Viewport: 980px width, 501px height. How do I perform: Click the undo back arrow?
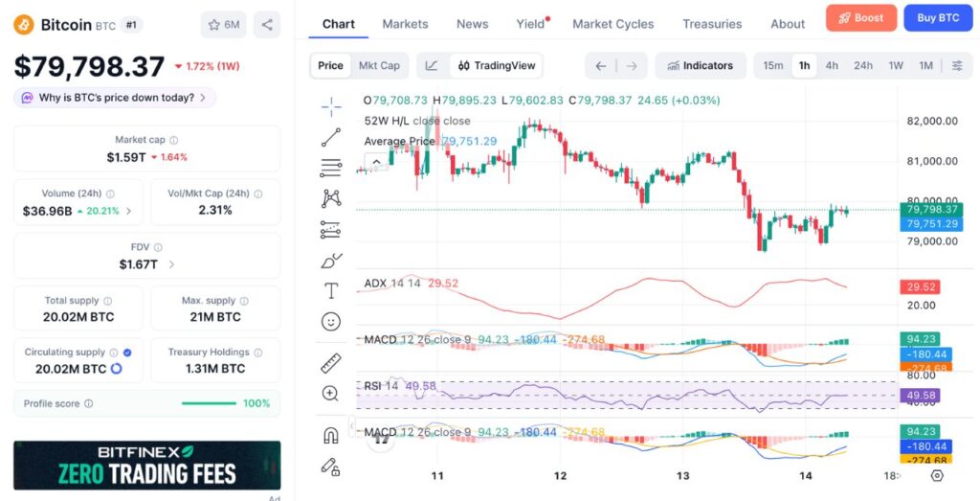tap(601, 66)
